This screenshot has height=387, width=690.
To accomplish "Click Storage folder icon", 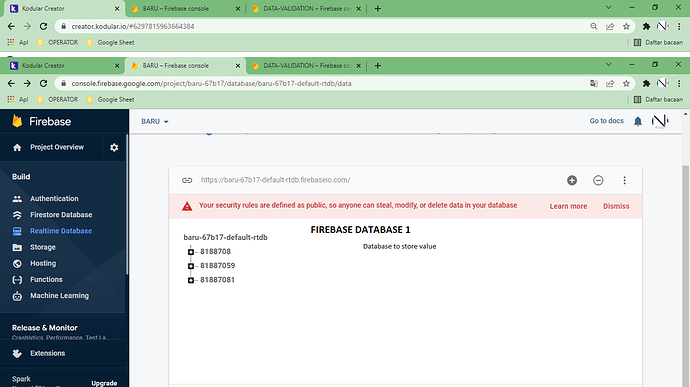I will (17, 247).
